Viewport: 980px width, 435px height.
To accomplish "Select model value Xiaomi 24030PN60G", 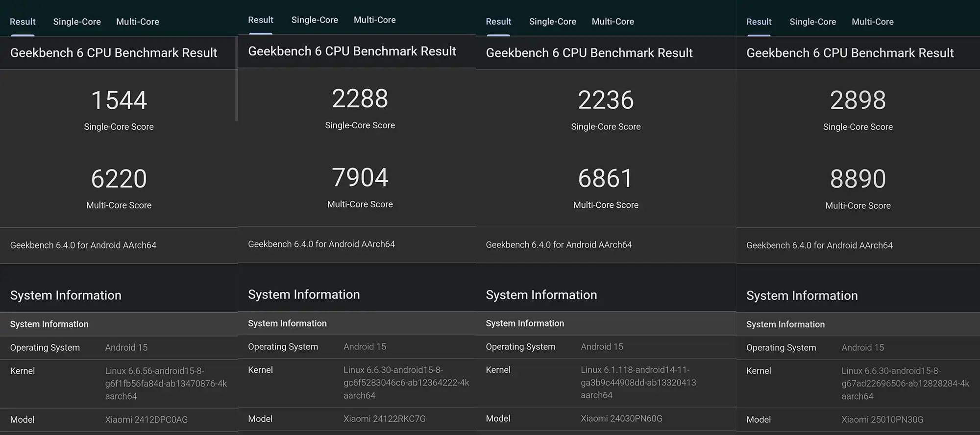I will pos(621,419).
